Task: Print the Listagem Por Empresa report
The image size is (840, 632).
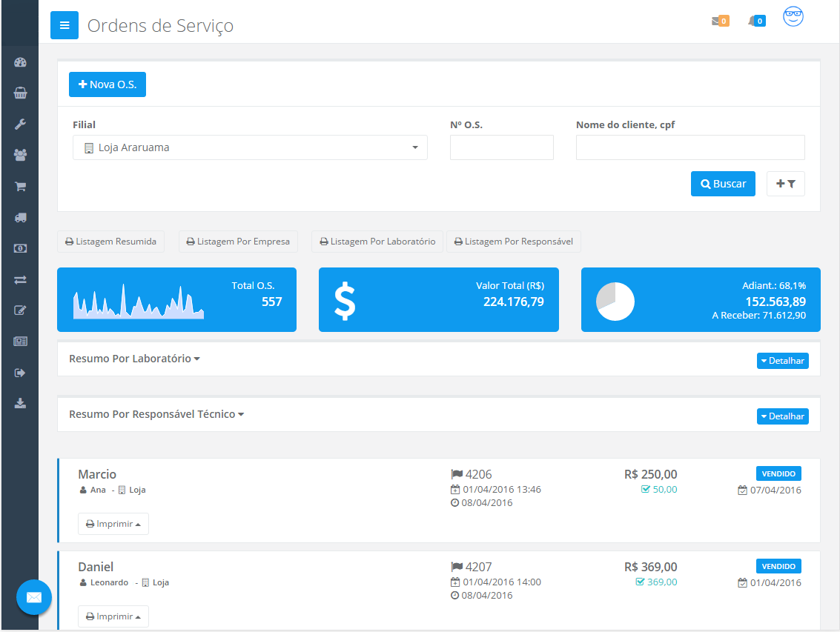Action: click(238, 242)
